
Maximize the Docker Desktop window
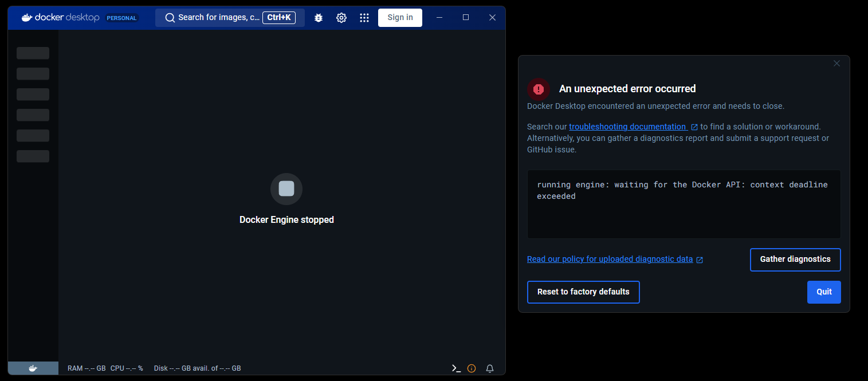click(x=466, y=18)
